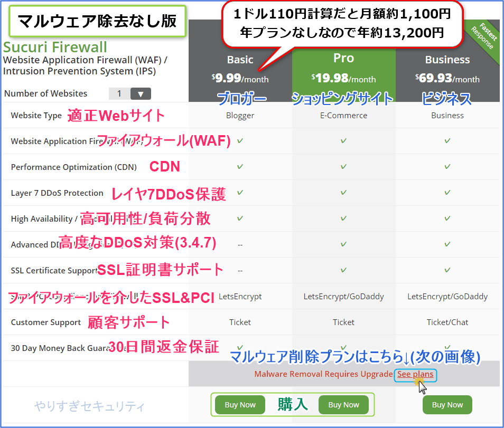Click the Business checkmark for SSL Certificate Support
504x428 pixels.
click(447, 270)
